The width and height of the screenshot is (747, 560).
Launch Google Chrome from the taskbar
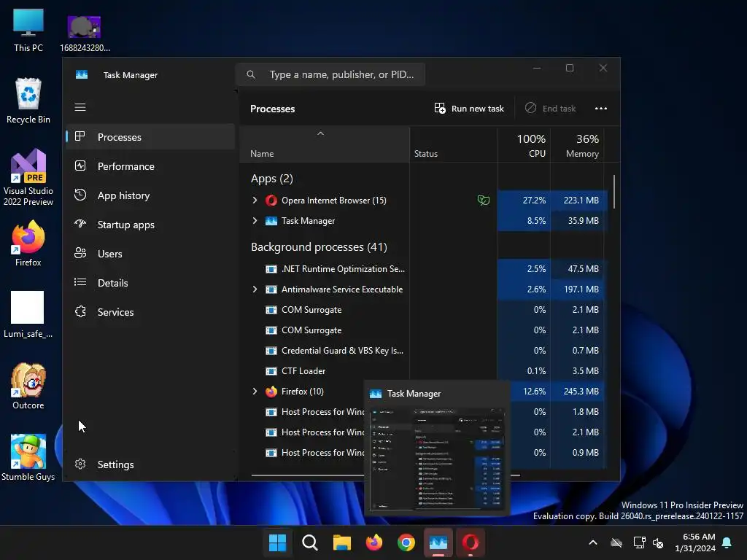(x=406, y=542)
